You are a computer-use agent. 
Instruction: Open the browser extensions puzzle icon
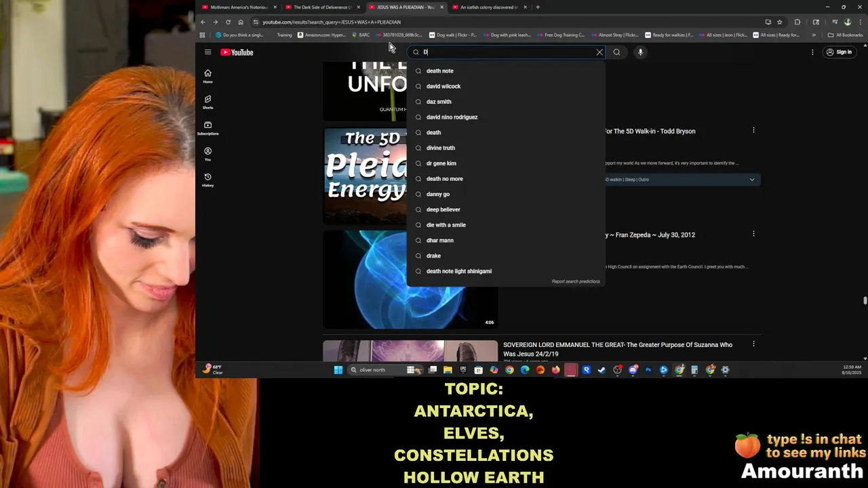pyautogui.click(x=797, y=22)
